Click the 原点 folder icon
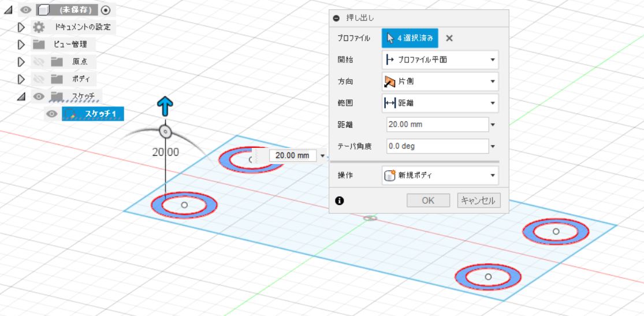The width and height of the screenshot is (644, 316). [56, 62]
